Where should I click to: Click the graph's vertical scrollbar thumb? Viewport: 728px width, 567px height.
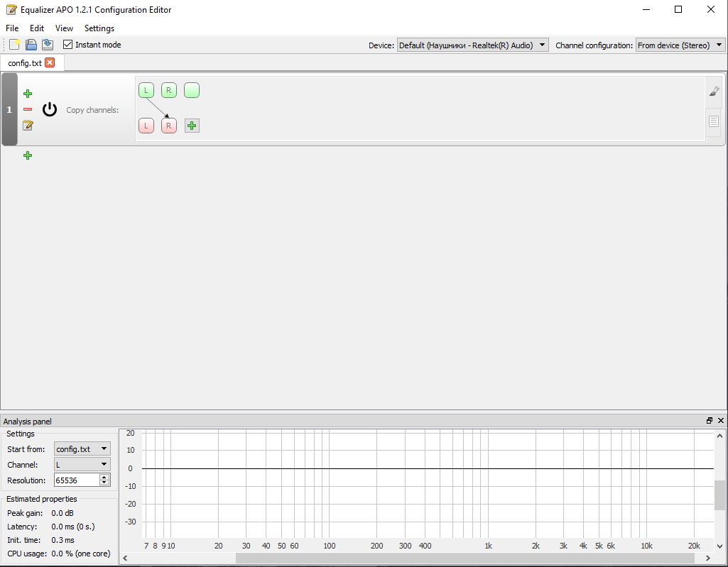(719, 495)
